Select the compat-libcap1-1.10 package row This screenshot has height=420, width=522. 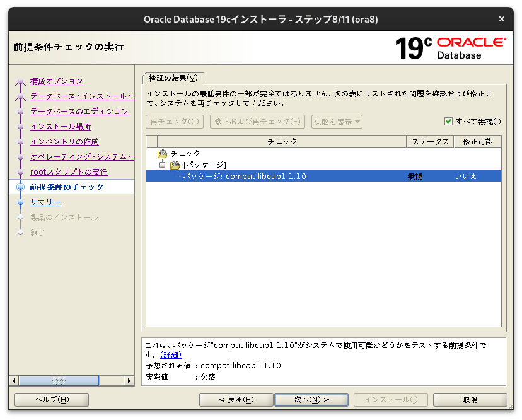click(252, 176)
